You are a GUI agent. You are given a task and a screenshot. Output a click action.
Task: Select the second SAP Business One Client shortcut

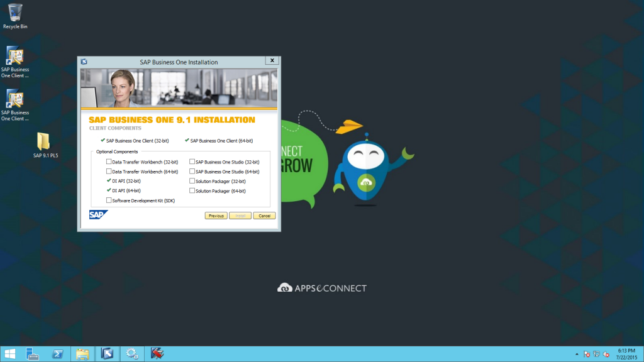[x=15, y=105]
